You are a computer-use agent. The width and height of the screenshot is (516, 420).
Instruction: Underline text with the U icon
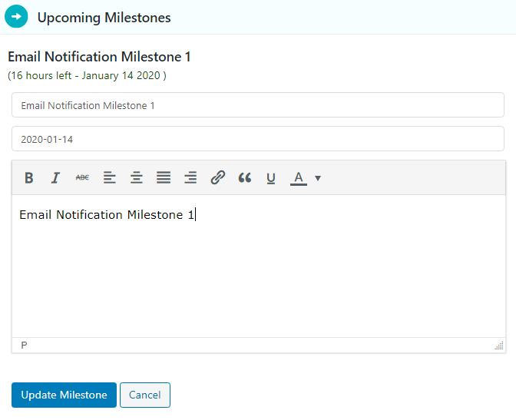point(271,177)
